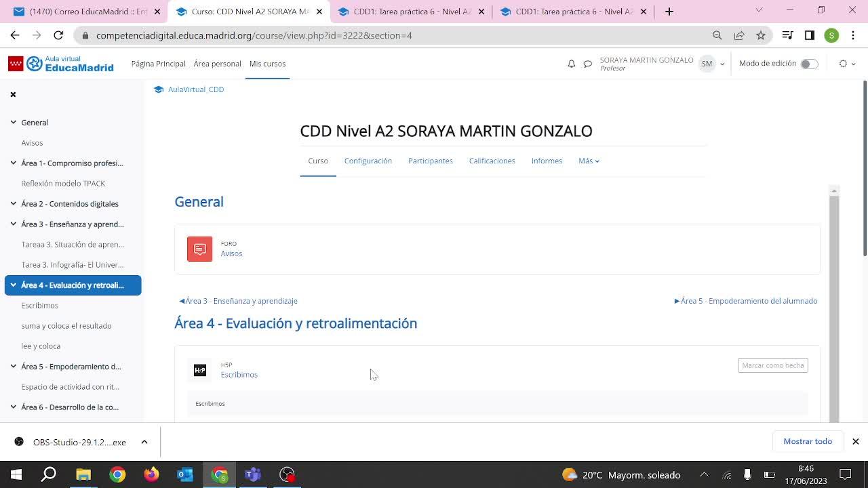Image resolution: width=868 pixels, height=488 pixels.
Task: Click the page vertical scrollbar
Action: tap(864, 169)
